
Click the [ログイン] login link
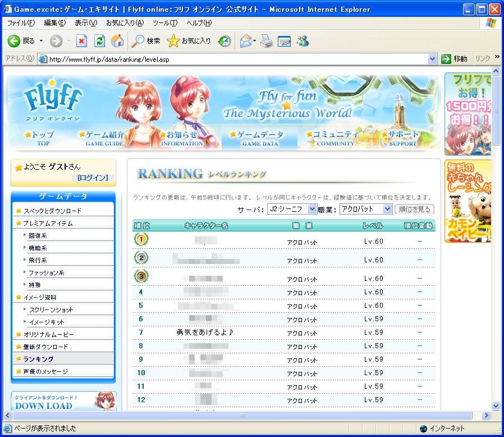coord(93,177)
